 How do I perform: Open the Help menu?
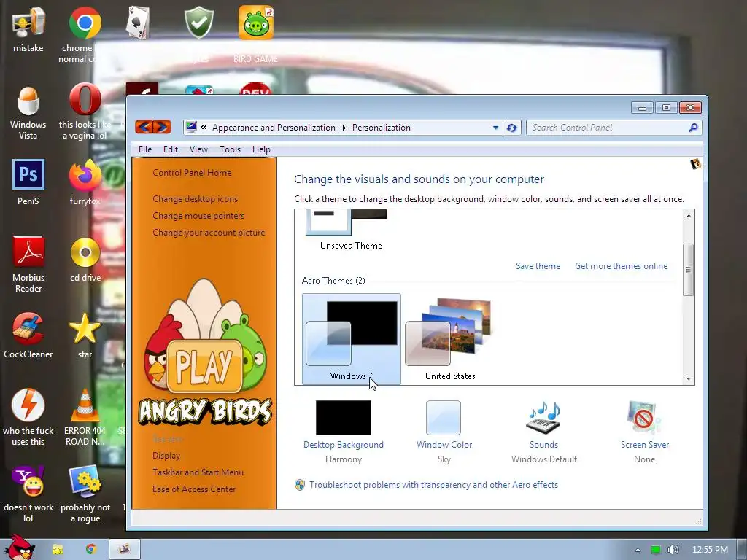point(261,149)
